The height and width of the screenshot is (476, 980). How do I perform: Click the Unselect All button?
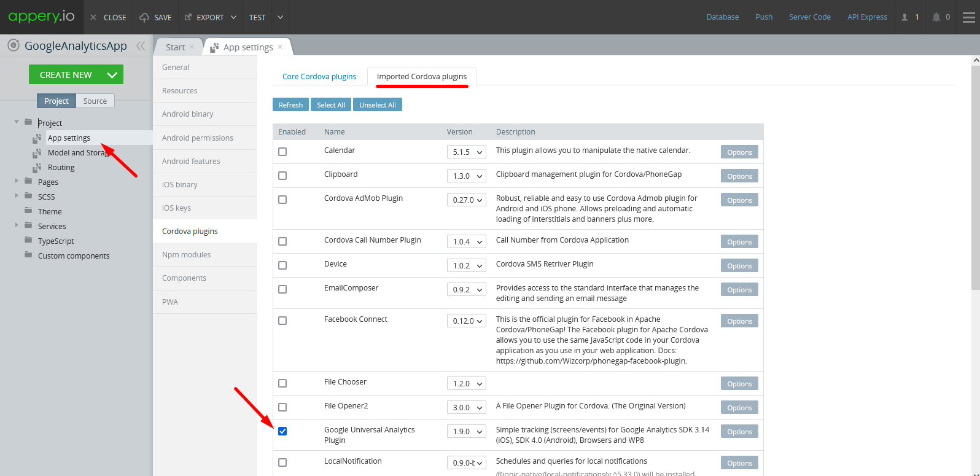point(378,105)
